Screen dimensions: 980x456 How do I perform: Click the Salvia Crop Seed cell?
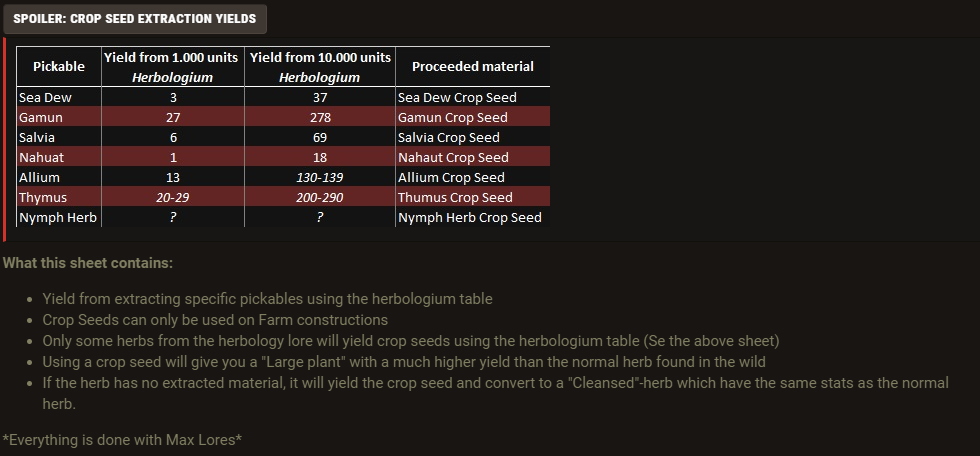(x=472, y=137)
